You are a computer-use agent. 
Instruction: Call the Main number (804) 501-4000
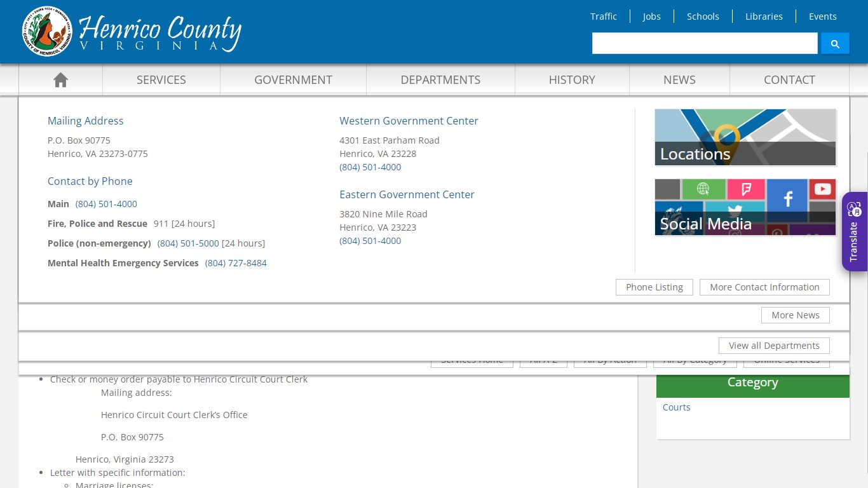106,204
